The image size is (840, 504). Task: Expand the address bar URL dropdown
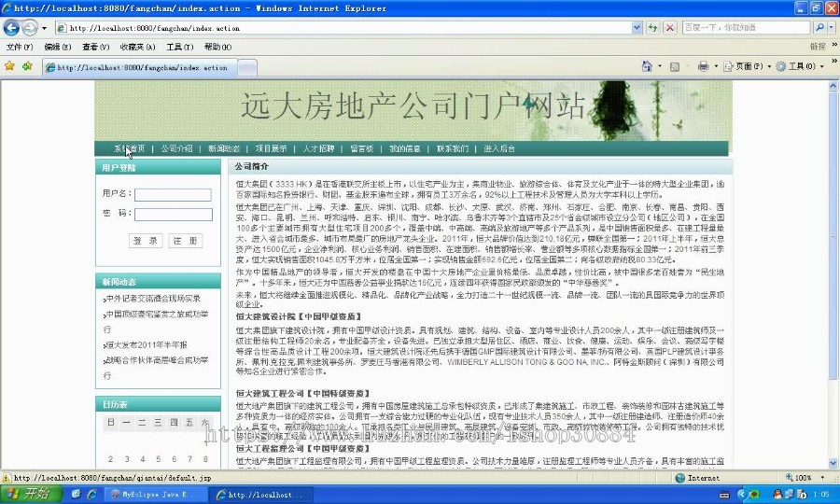(637, 28)
